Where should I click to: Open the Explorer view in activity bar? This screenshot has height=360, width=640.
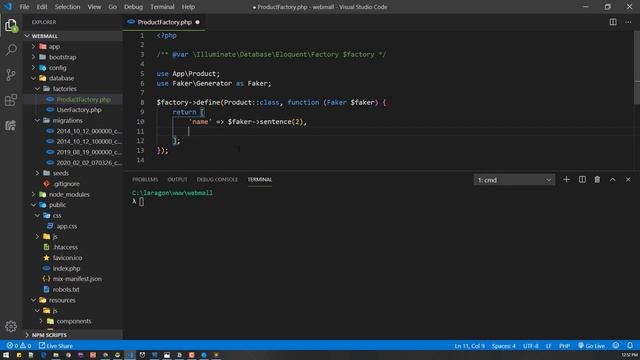pyautogui.click(x=11, y=25)
